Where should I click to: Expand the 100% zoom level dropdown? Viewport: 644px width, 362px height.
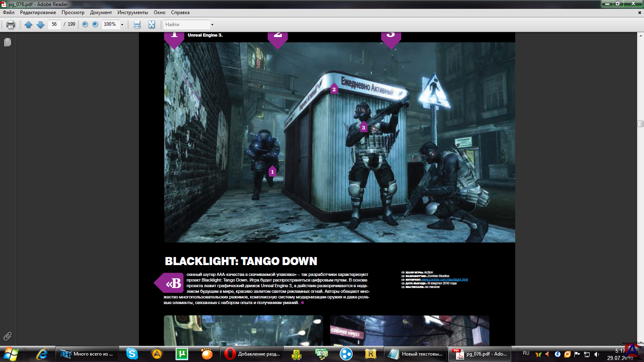tap(122, 25)
